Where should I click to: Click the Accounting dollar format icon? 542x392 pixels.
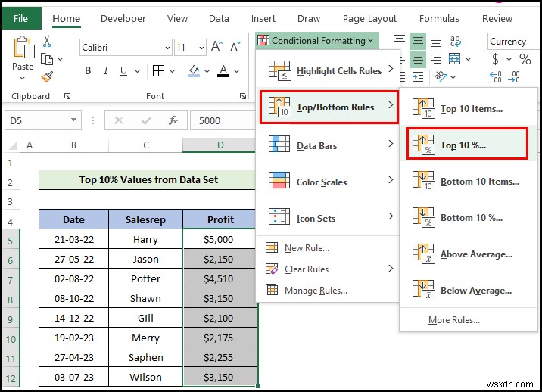(495, 59)
